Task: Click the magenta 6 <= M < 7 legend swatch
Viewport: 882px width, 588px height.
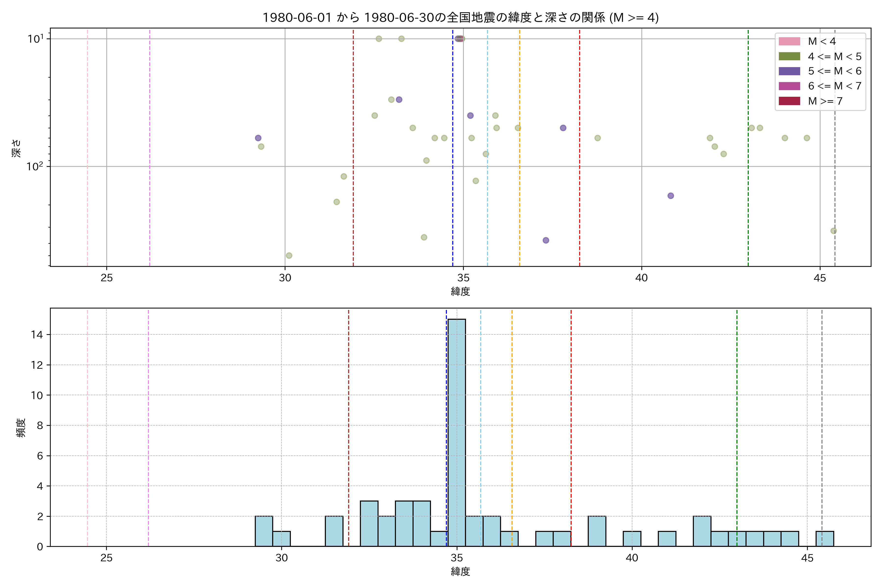Action: tap(789, 86)
